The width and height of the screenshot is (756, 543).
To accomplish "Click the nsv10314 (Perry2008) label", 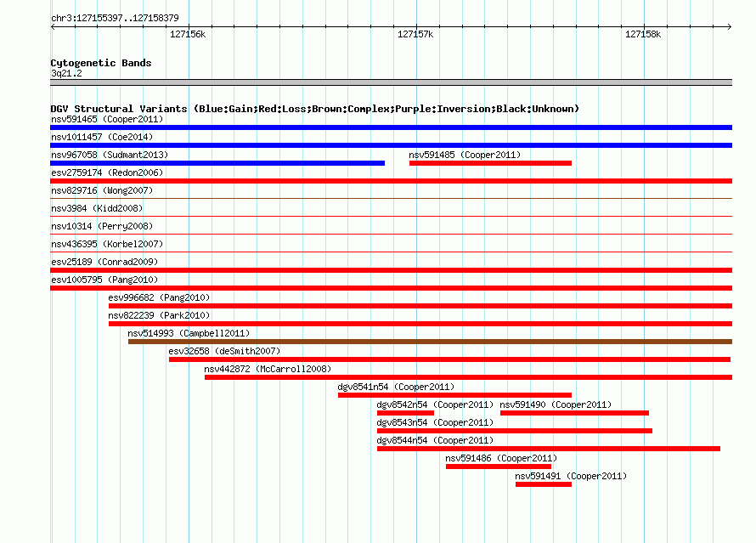I will pos(102,226).
